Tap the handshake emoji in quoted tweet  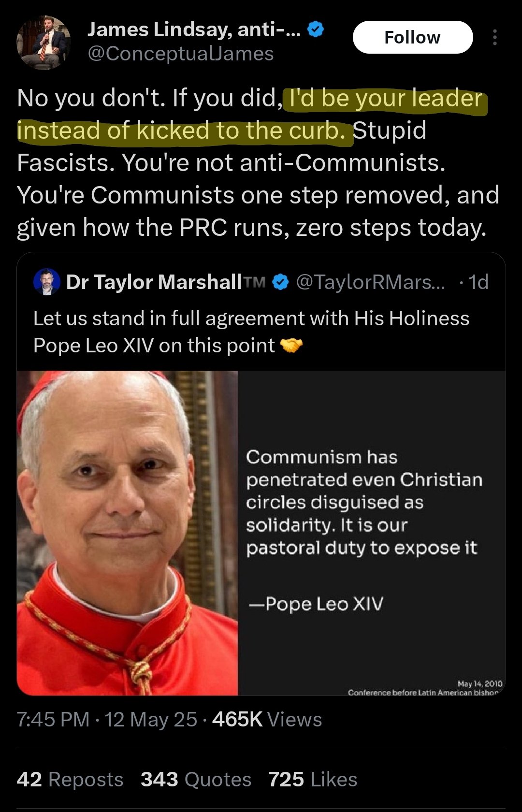click(x=291, y=346)
